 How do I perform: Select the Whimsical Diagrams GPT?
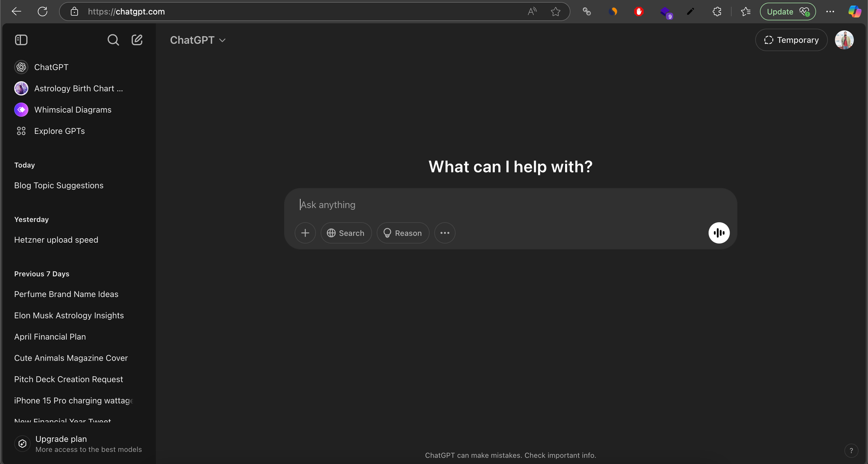72,110
